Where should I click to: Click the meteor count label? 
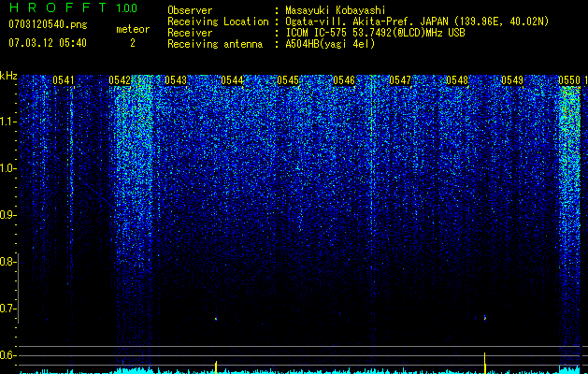pos(133,29)
